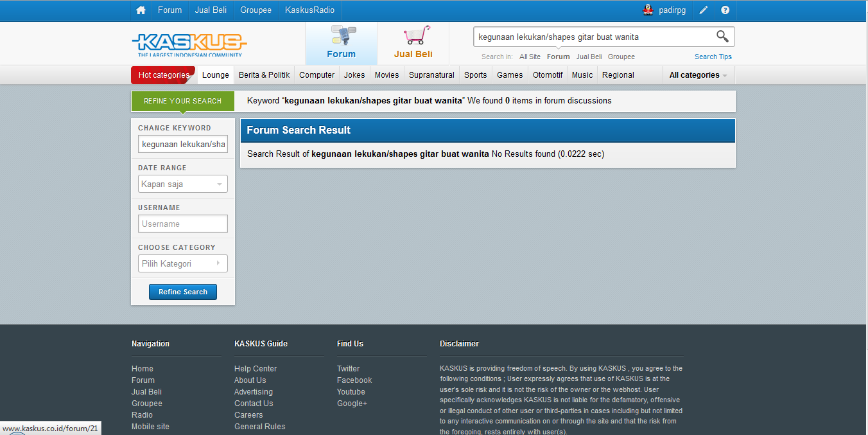868x435 pixels.
Task: Click the Forum Search Result heading
Action: pyautogui.click(x=299, y=130)
